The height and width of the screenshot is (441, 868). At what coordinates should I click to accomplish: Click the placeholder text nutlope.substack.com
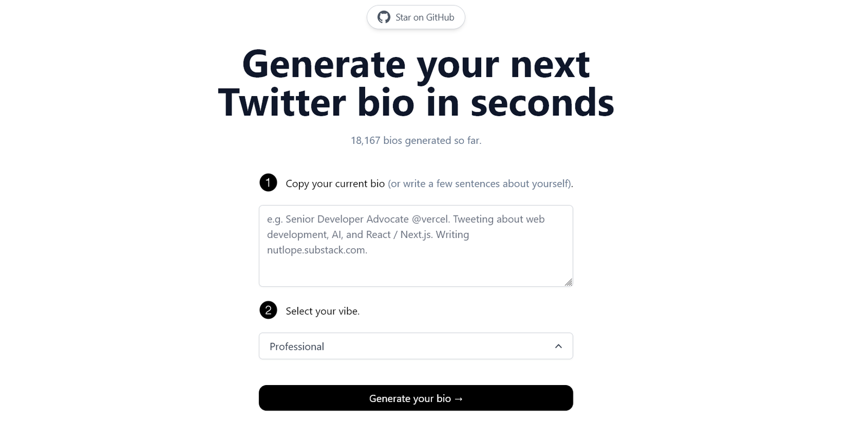[317, 250]
